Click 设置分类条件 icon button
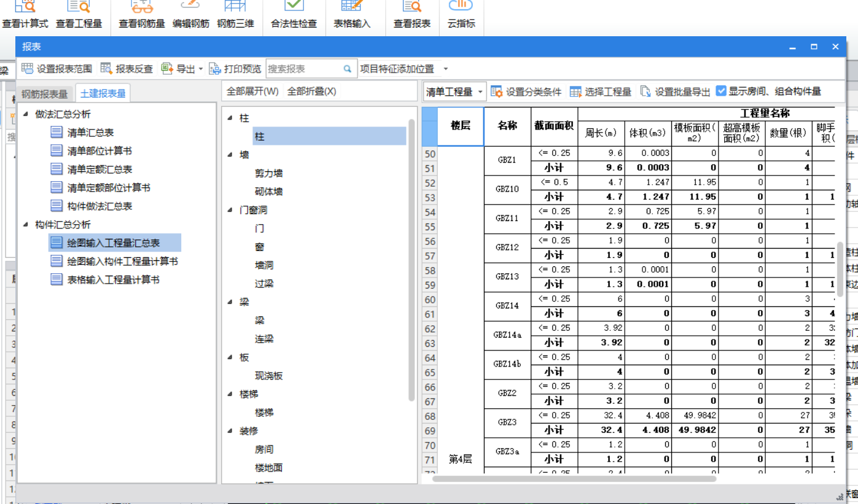858x504 pixels. tap(497, 91)
